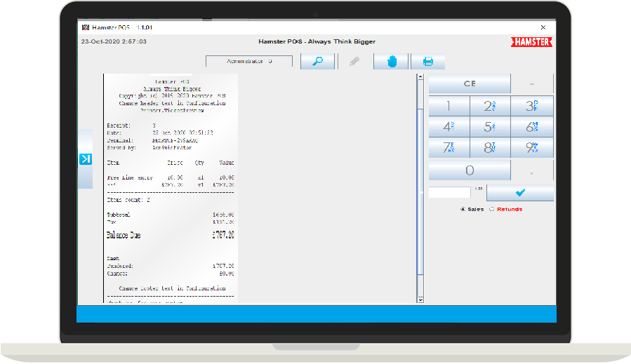The image size is (631, 364).
Task: Click the Administrator user field
Action: point(249,62)
